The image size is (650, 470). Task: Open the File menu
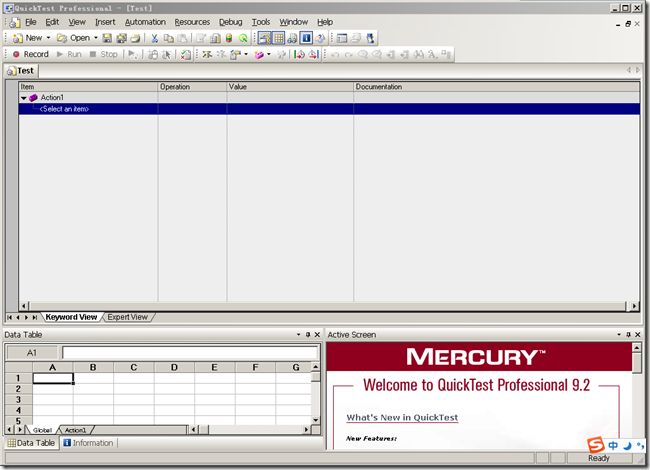click(31, 22)
